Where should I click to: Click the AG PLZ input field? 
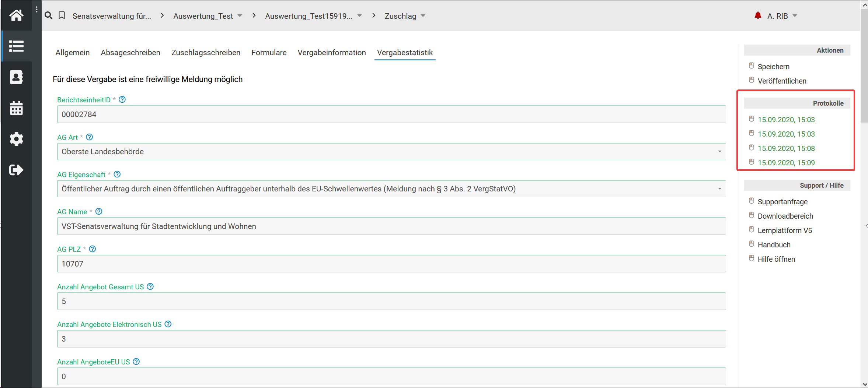click(391, 264)
